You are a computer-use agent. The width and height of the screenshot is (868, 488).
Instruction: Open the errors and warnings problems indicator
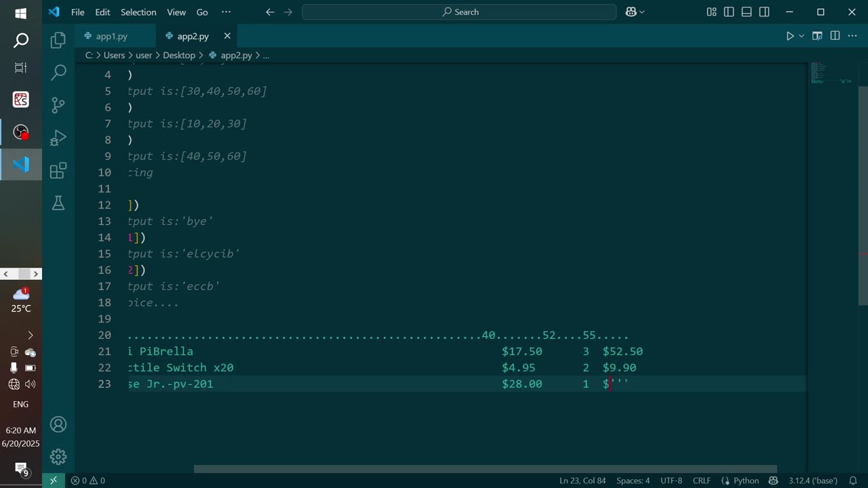(88, 481)
